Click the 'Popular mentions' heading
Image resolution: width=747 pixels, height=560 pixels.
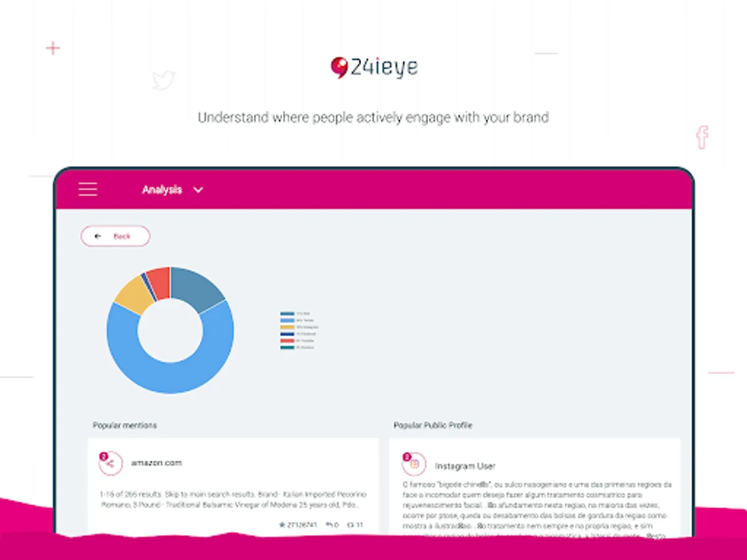[125, 426]
